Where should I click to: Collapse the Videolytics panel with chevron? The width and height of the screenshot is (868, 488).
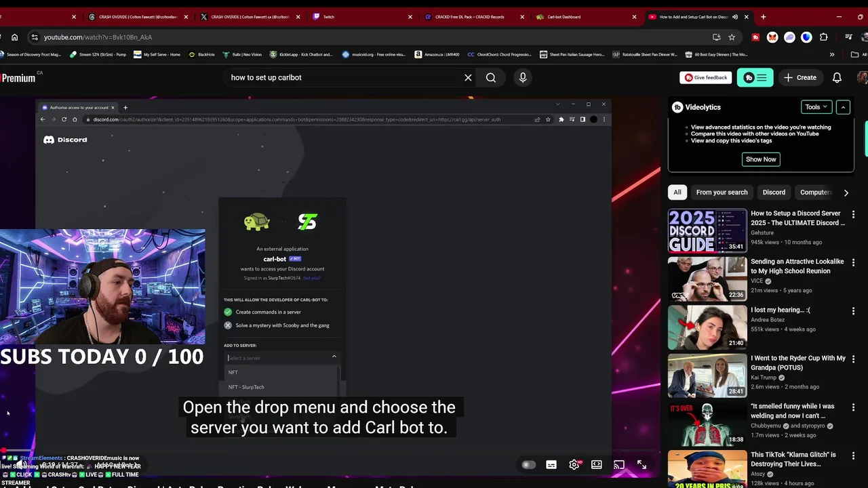[843, 107]
